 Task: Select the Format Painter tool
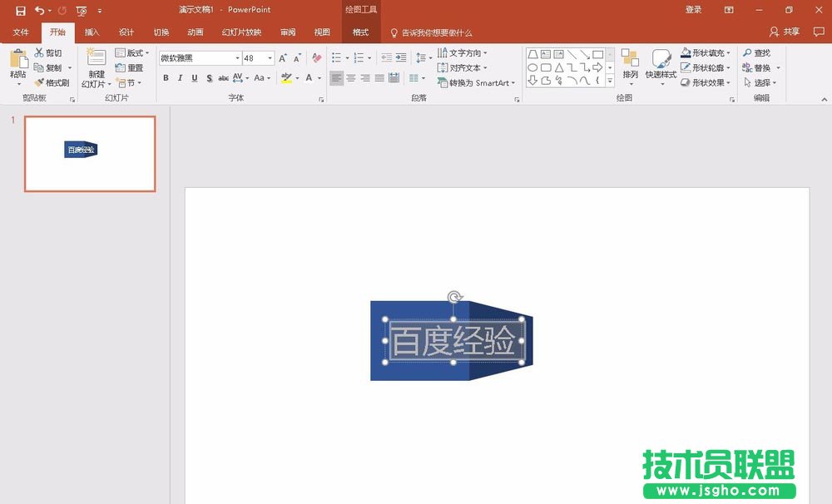pyautogui.click(x=50, y=82)
